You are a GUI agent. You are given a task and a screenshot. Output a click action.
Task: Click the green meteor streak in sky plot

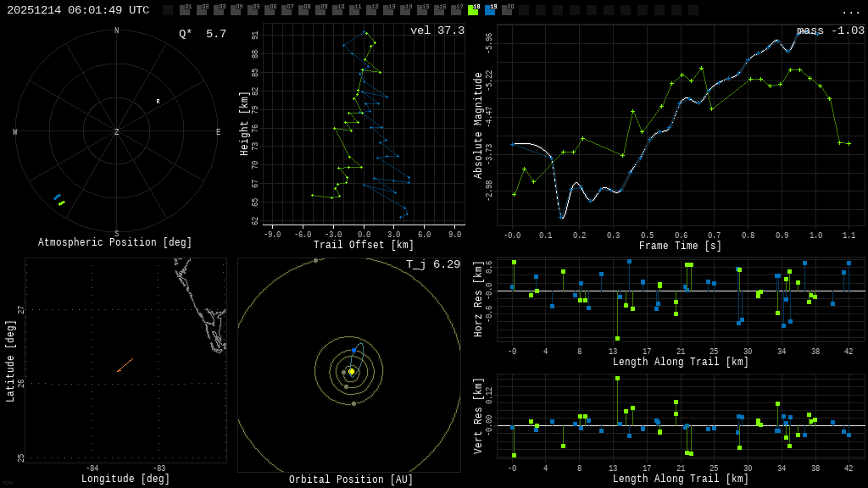[62, 203]
